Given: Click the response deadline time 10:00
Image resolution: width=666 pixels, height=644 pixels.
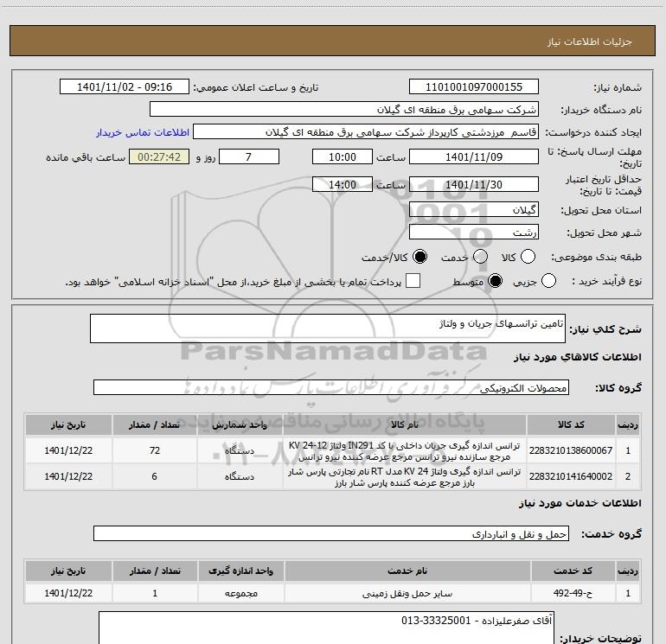Looking at the screenshot, I should click(343, 157).
